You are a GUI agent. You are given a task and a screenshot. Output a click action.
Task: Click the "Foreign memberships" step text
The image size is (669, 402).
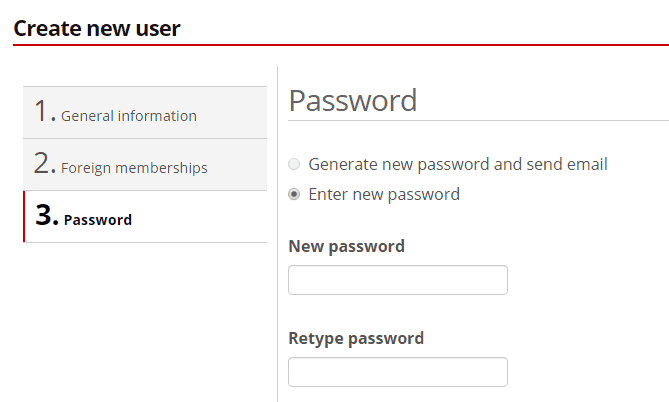click(134, 168)
